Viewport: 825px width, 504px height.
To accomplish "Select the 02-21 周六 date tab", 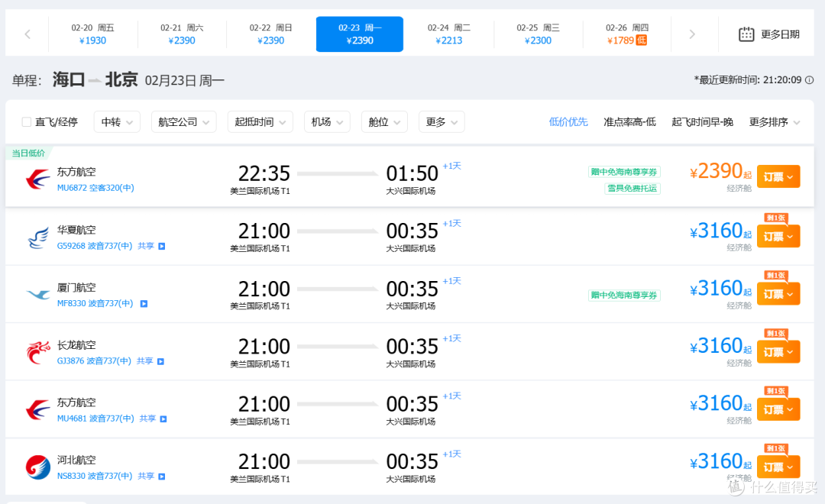I will click(182, 34).
